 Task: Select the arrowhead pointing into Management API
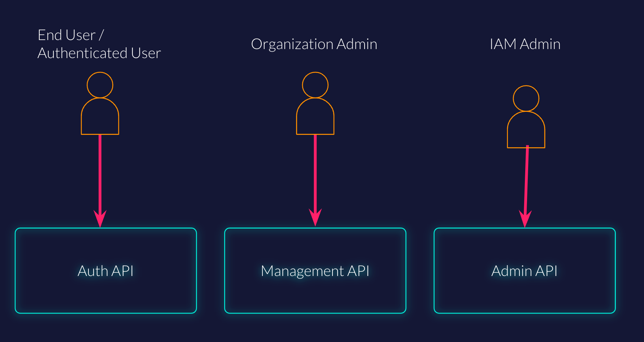tap(315, 217)
